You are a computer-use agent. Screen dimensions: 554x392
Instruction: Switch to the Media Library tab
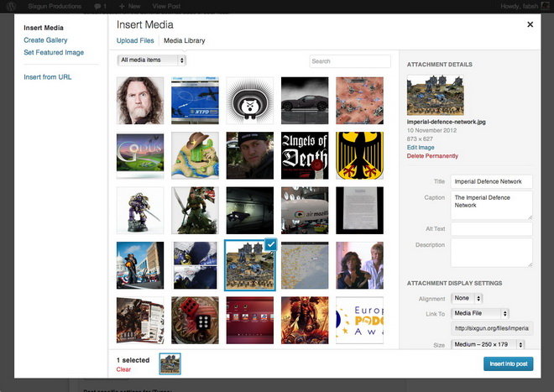pos(185,40)
